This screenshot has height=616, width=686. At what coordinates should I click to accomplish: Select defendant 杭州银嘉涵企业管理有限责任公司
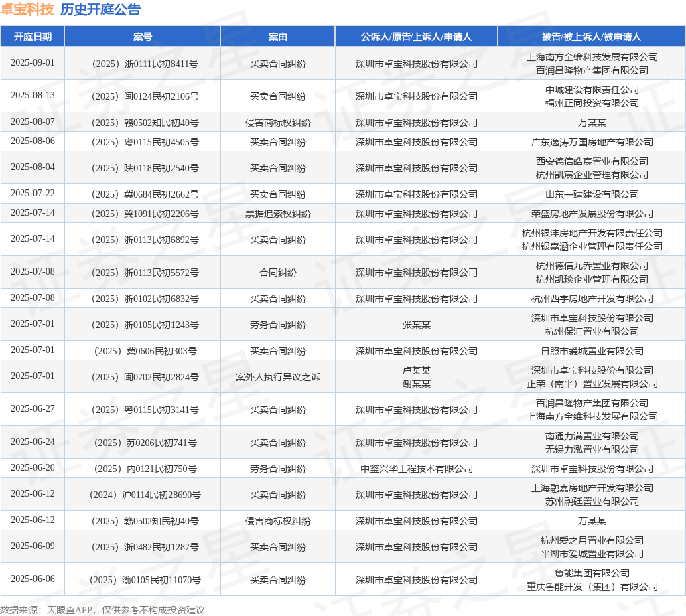592,246
